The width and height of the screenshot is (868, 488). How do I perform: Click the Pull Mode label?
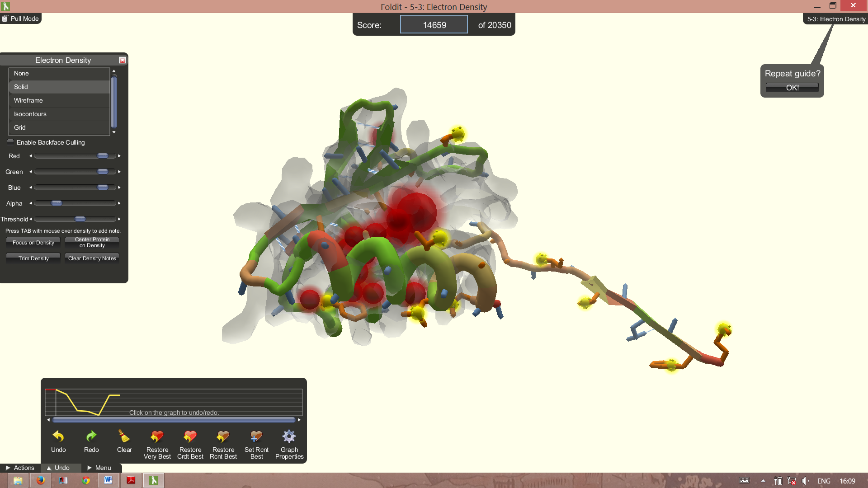[x=24, y=19]
